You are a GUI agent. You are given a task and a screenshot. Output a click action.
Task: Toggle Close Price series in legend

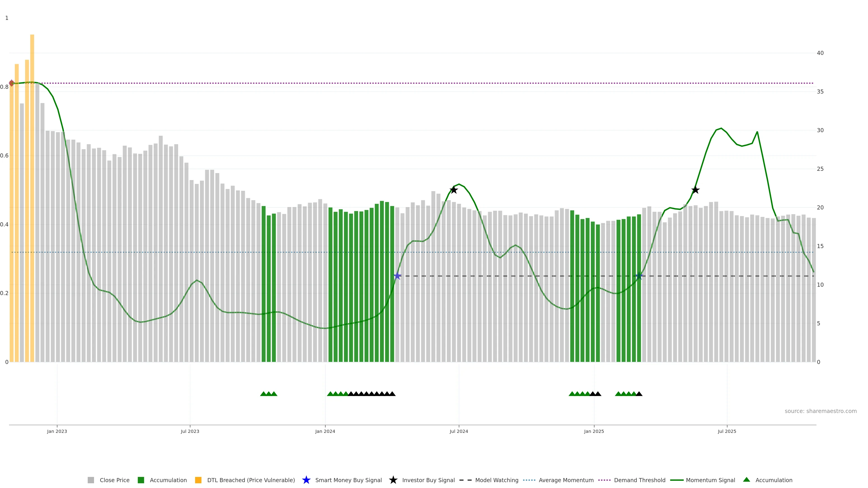pyautogui.click(x=115, y=480)
